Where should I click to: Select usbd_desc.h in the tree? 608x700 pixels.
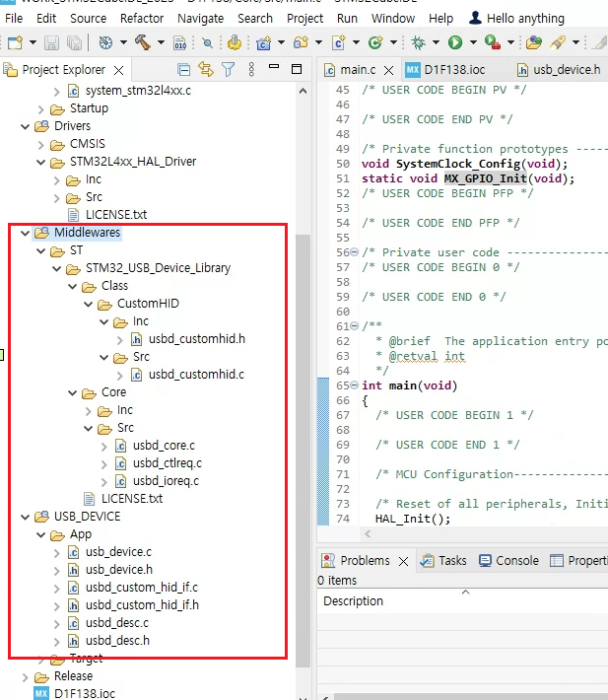click(117, 641)
